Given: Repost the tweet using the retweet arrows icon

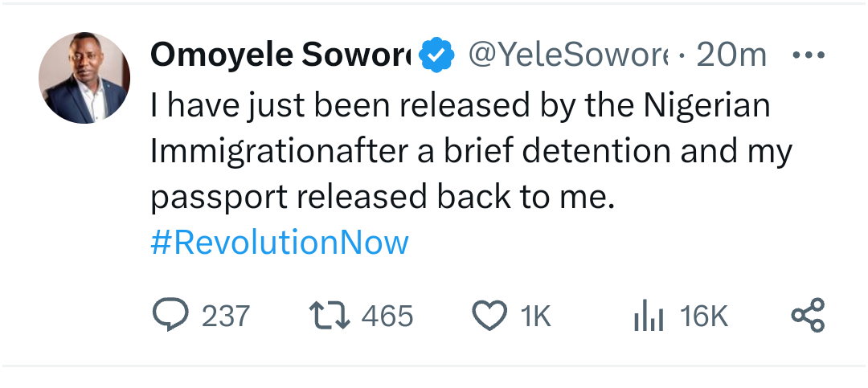Looking at the screenshot, I should (x=329, y=316).
